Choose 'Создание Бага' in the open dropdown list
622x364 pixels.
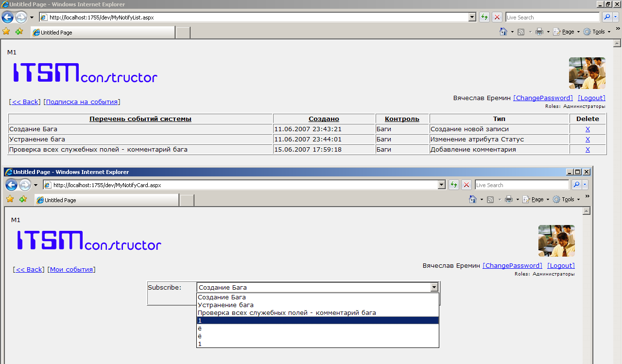(x=318, y=297)
